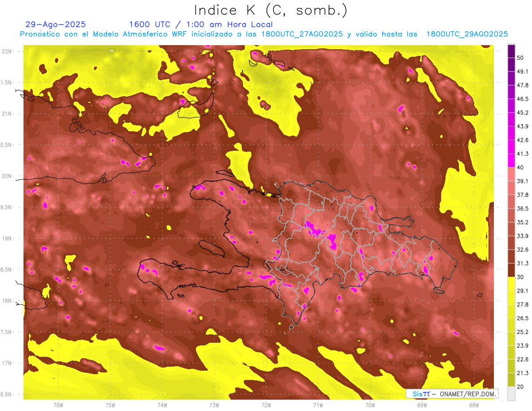
Task: Click the '19N' latitude label
Action: click(8, 238)
